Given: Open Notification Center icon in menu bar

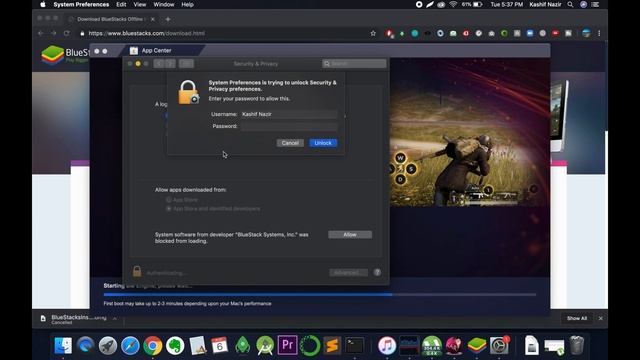Looking at the screenshot, I should 596,4.
